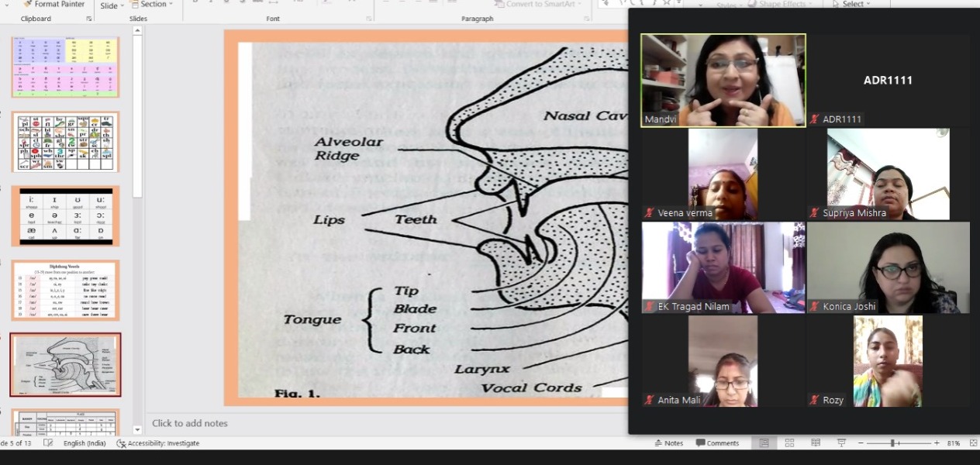Select Anita Mali's video tile
The image size is (980, 465).
[x=723, y=361]
